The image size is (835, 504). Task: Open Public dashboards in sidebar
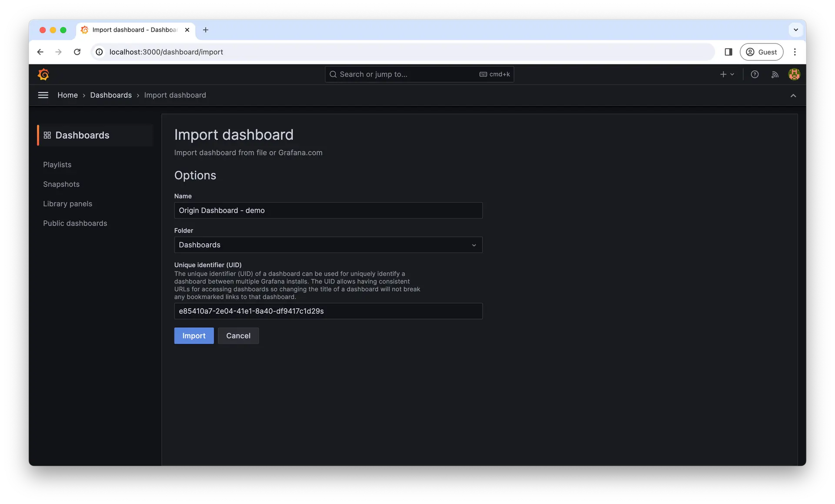pos(75,223)
